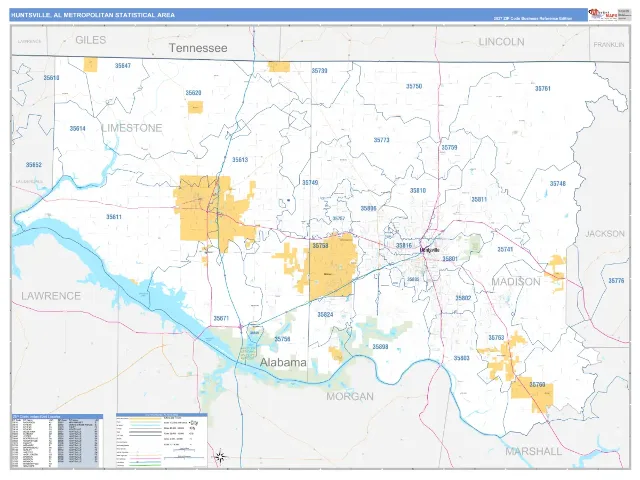Click the MADISON county label
Viewport: 640px width, 480px height.
coord(516,282)
